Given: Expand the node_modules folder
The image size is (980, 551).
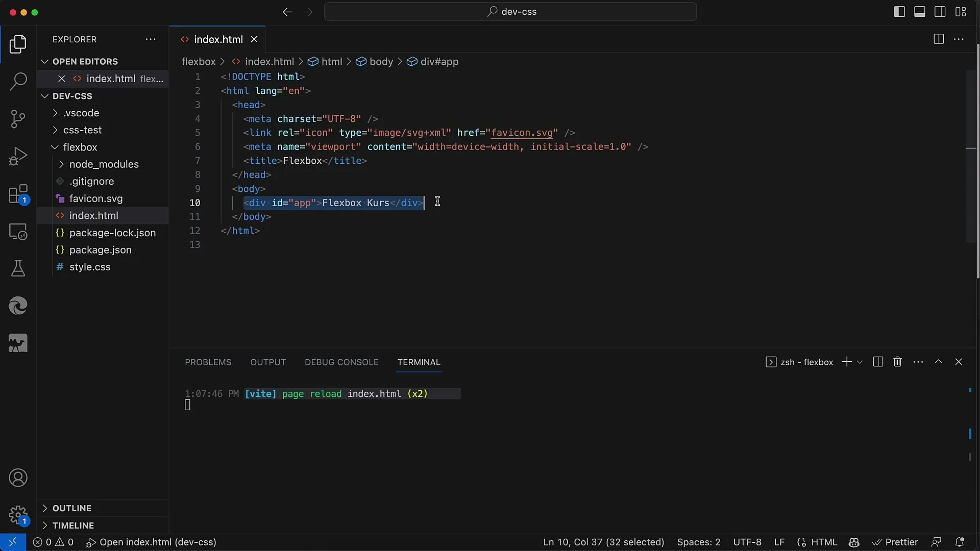Looking at the screenshot, I should tap(102, 164).
